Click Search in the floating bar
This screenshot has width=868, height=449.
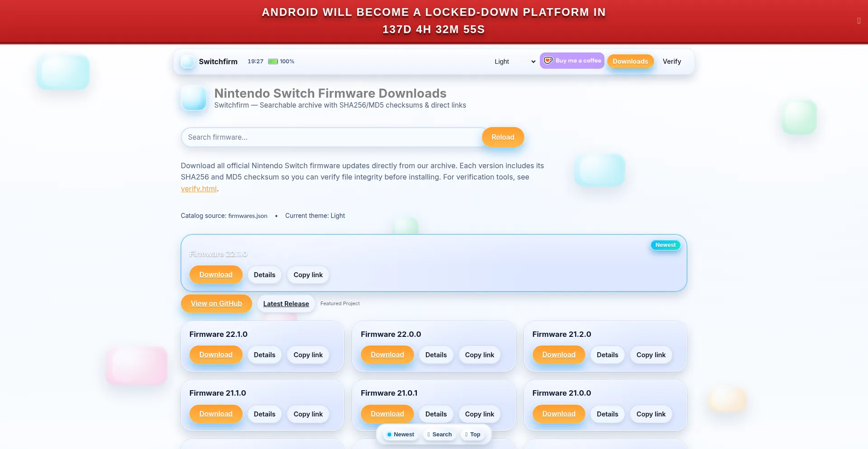pyautogui.click(x=439, y=435)
